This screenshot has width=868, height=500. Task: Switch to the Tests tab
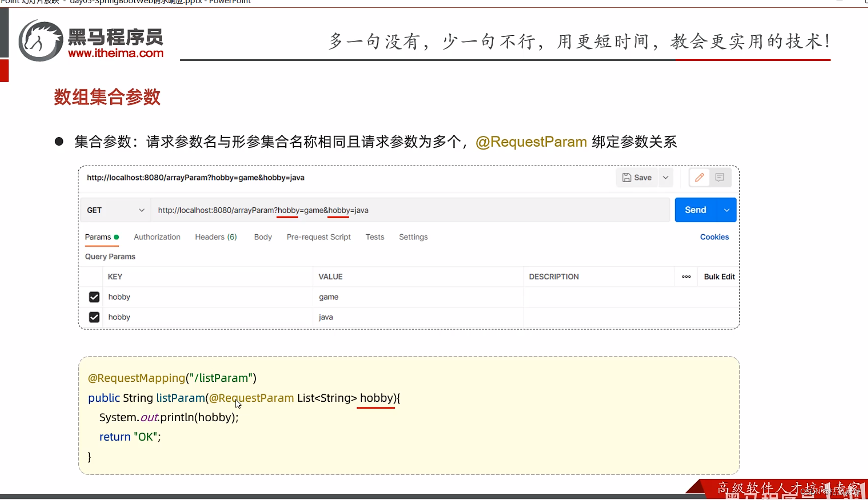click(374, 237)
